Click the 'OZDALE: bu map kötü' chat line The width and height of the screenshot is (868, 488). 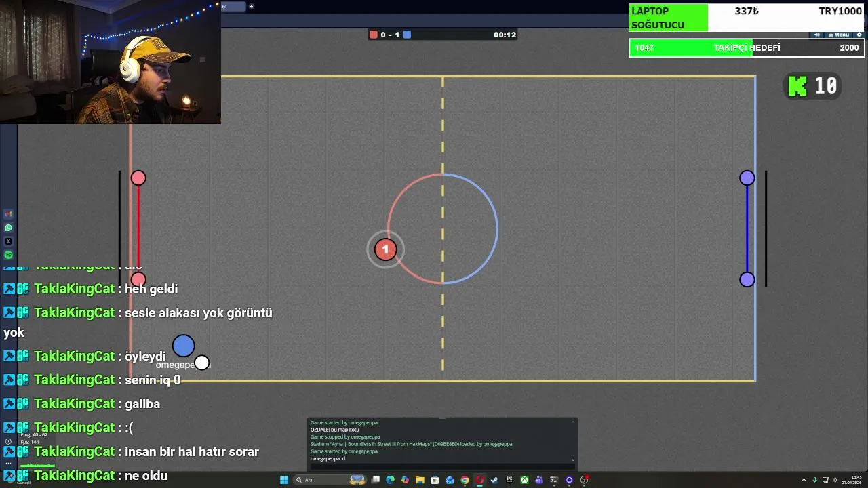[335, 430]
